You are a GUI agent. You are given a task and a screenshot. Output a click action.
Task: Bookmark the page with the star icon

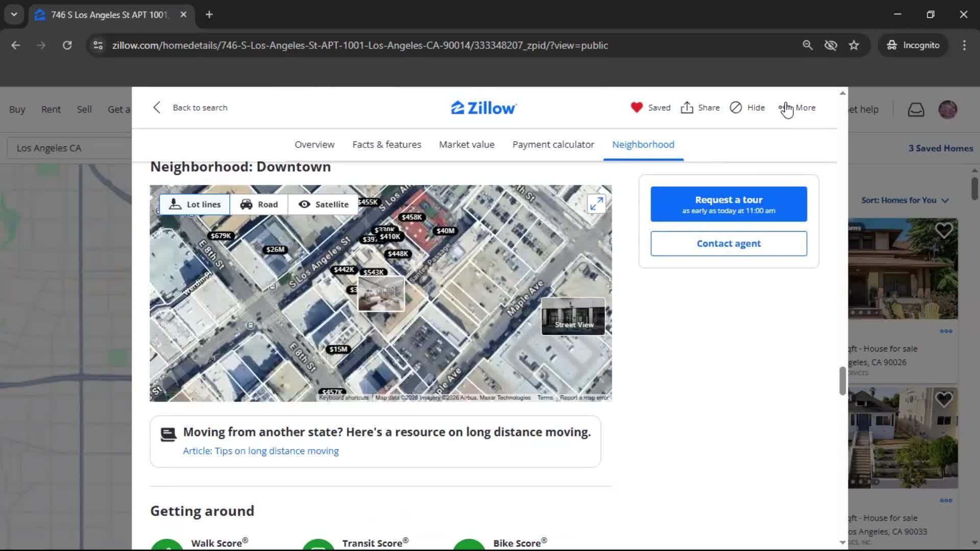tap(854, 45)
